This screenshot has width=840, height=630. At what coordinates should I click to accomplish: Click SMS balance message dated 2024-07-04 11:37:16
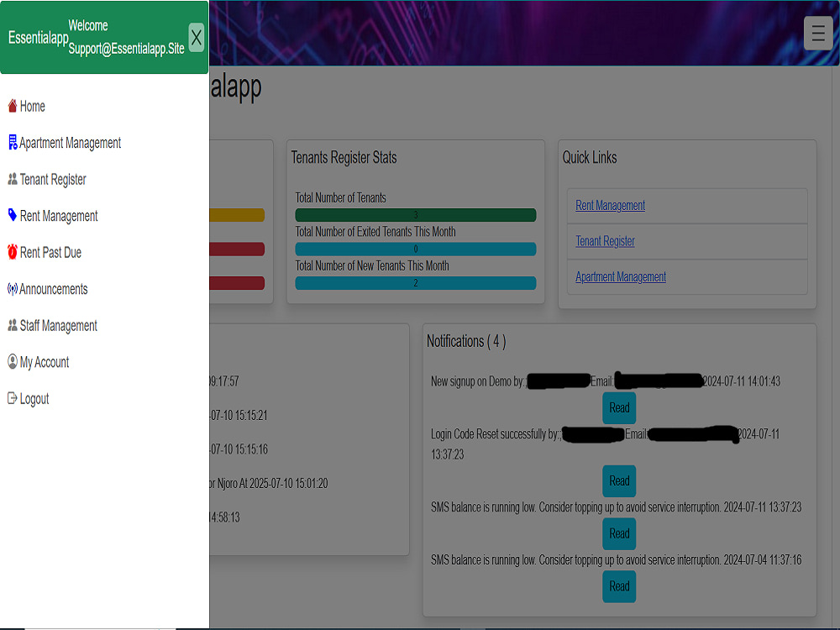pyautogui.click(x=616, y=559)
